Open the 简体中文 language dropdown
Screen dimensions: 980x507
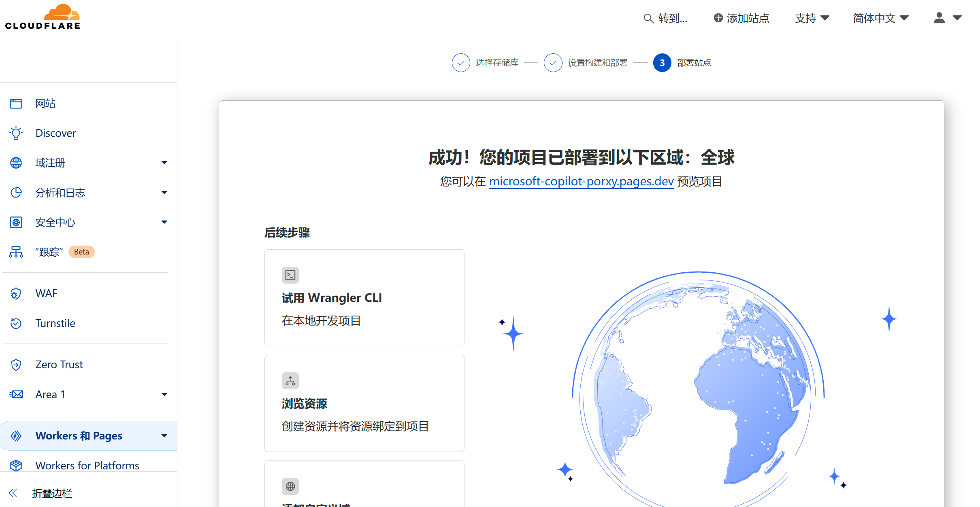coord(881,18)
